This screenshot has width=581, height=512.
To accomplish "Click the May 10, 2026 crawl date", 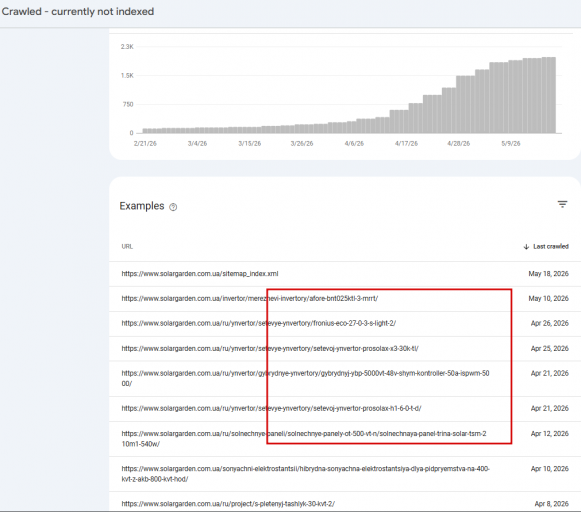I will tap(548, 299).
